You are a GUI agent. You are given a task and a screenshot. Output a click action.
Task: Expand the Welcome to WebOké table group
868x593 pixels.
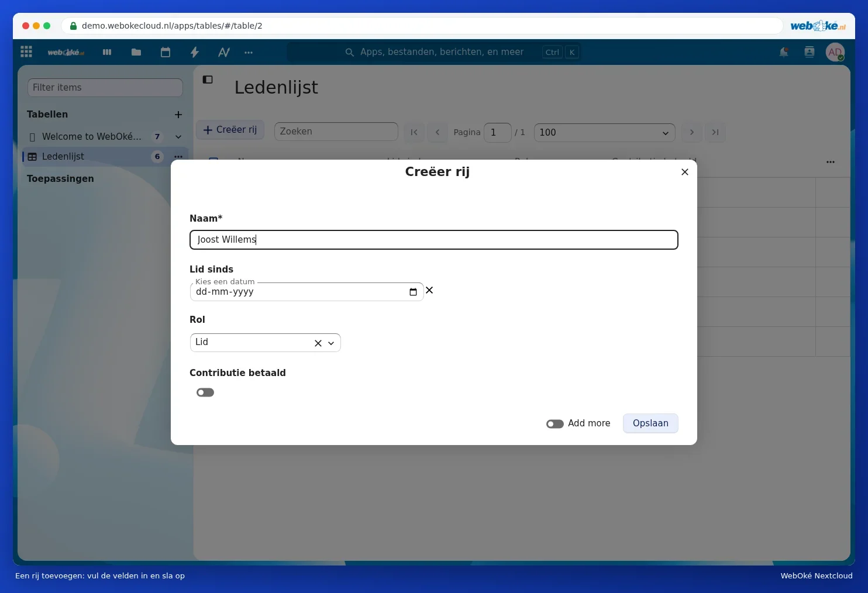click(178, 137)
